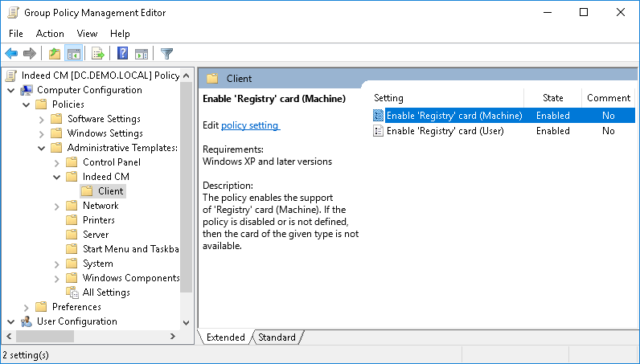640x364 pixels.
Task: Click the policy setting link
Action: (x=250, y=125)
